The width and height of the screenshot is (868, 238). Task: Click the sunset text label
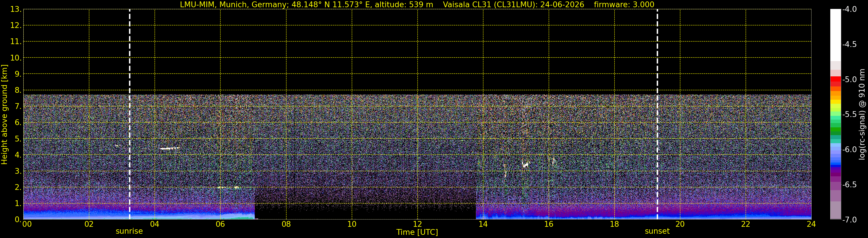pos(657,231)
